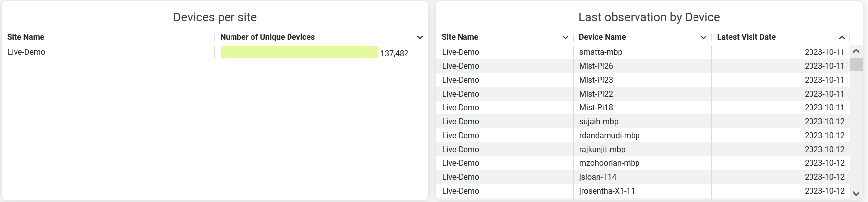Click the rdandamudi-mbp device cell
This screenshot has height=202, width=868.
tap(609, 135)
